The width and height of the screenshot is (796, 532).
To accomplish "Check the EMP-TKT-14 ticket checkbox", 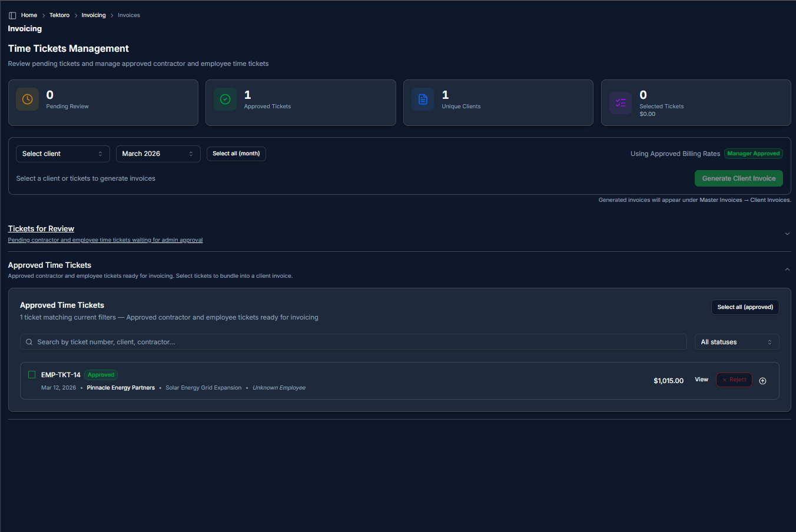I will [x=32, y=374].
